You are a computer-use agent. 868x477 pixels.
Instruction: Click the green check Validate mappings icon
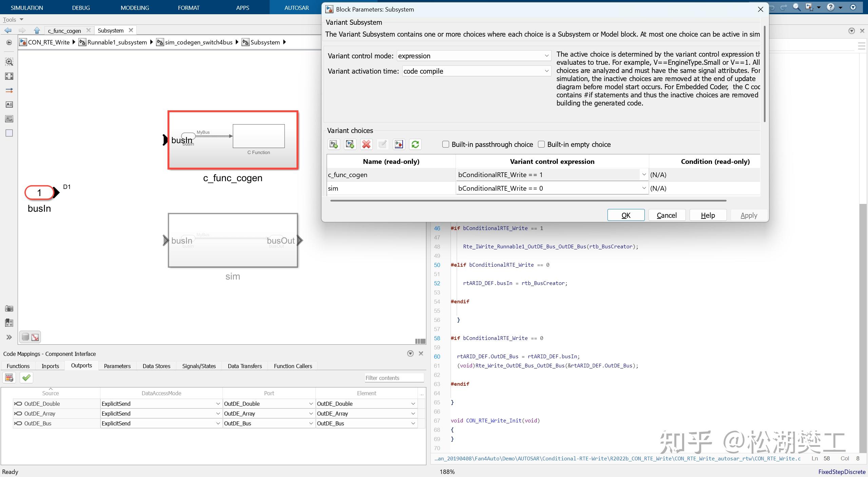[x=26, y=378]
